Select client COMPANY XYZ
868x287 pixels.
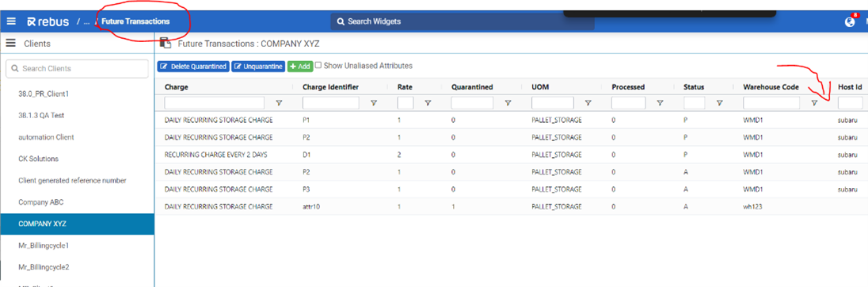click(x=77, y=224)
